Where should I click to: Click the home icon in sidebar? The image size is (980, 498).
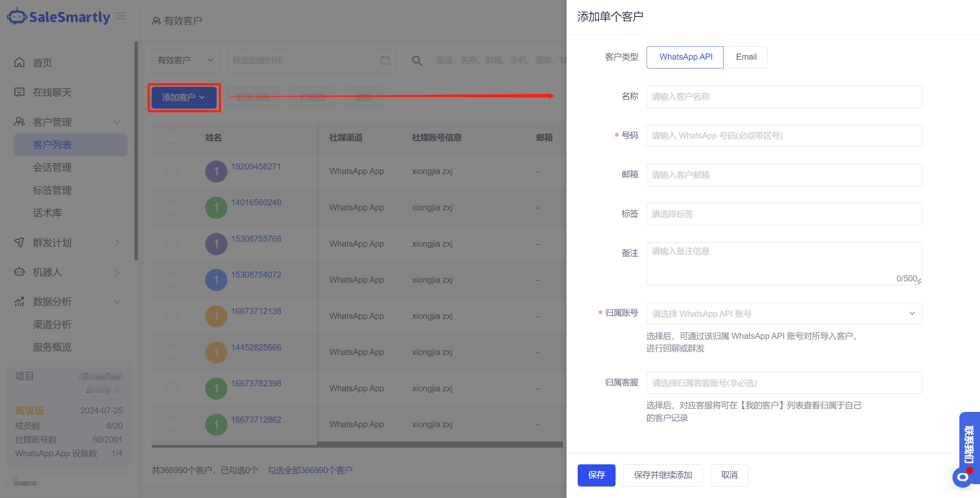(19, 62)
